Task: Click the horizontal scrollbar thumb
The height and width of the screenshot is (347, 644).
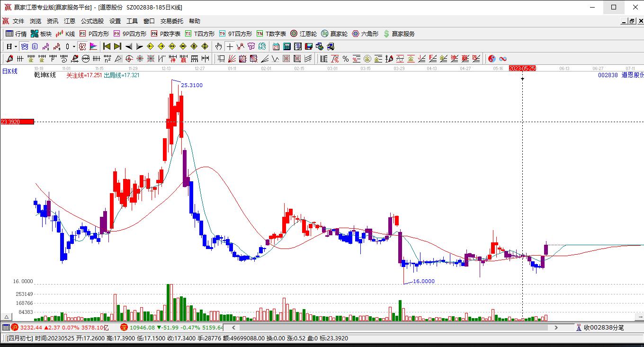Action: 394,327
